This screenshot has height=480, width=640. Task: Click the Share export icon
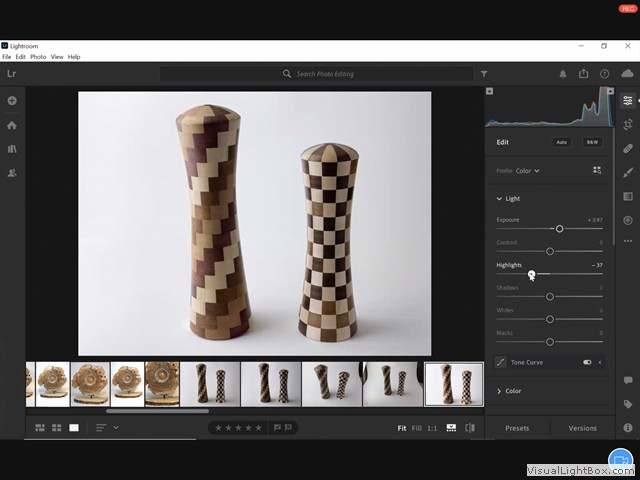click(x=583, y=74)
